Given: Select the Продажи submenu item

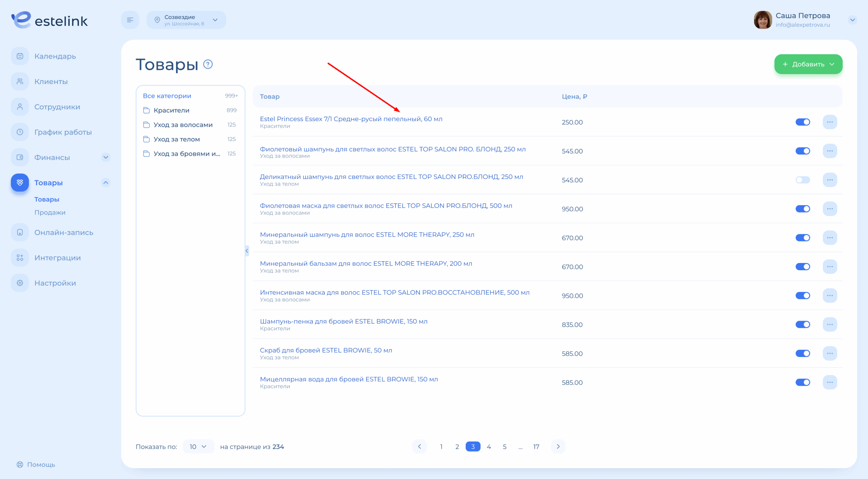Looking at the screenshot, I should [50, 213].
